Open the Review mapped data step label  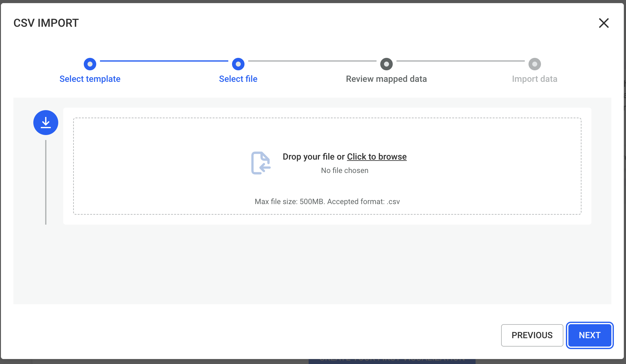(386, 79)
